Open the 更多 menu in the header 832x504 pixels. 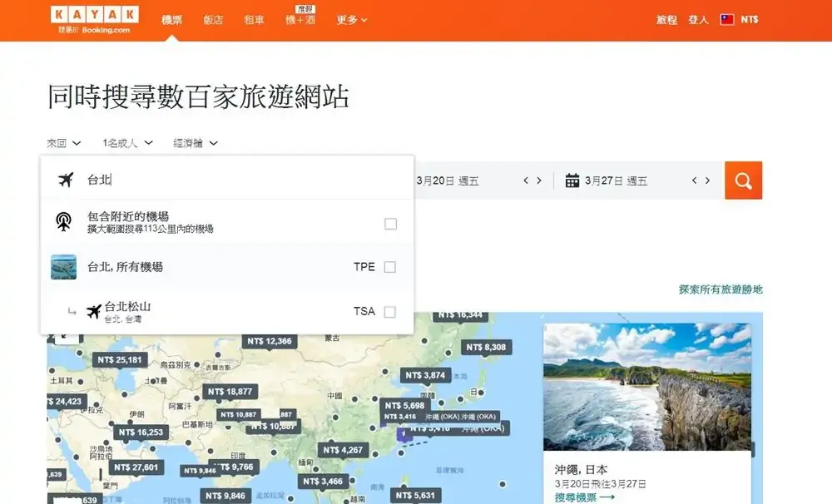351,20
